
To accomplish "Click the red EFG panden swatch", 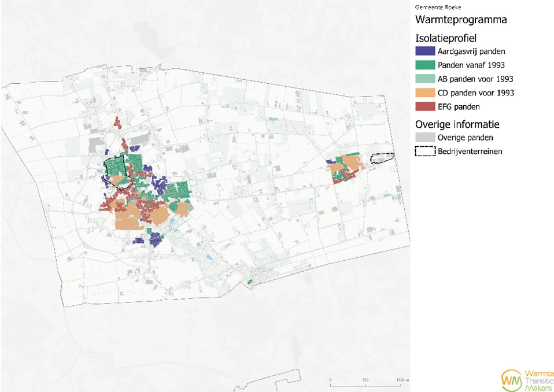I will click(x=424, y=107).
